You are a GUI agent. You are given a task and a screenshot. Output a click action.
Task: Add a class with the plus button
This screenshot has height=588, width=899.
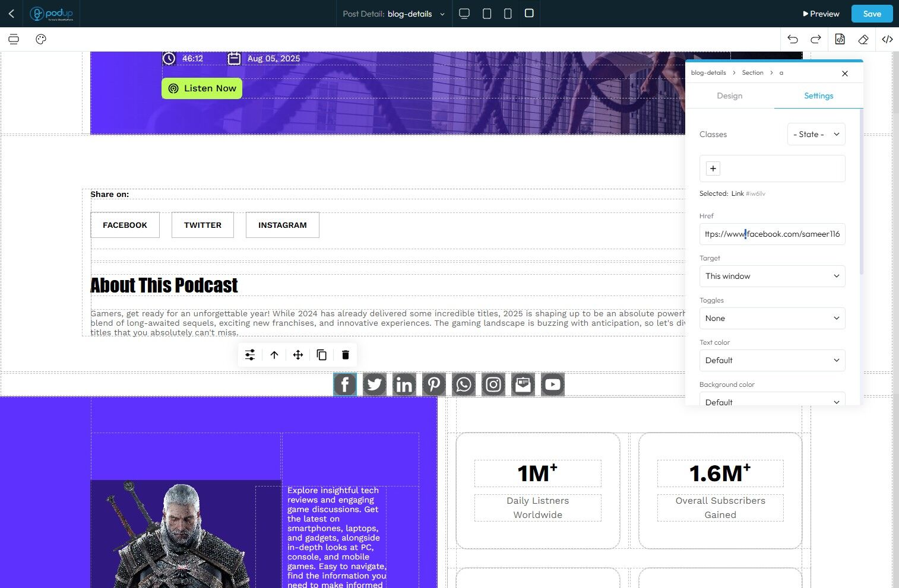713,169
